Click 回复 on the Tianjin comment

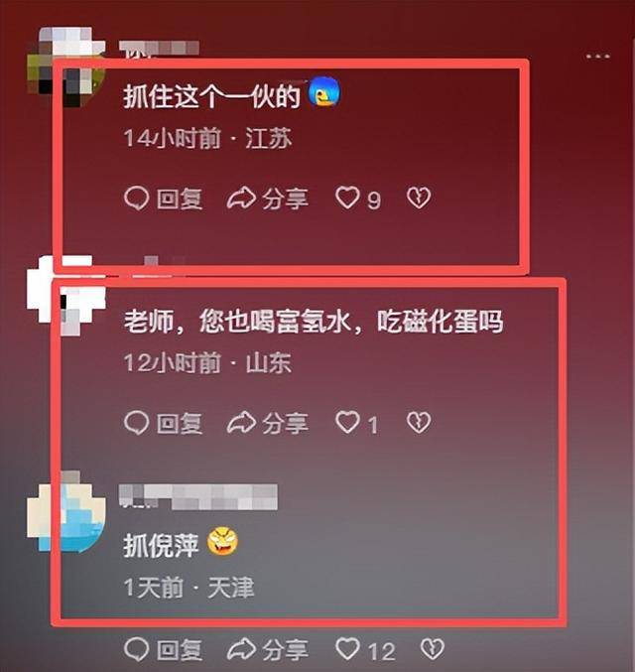click(x=180, y=650)
